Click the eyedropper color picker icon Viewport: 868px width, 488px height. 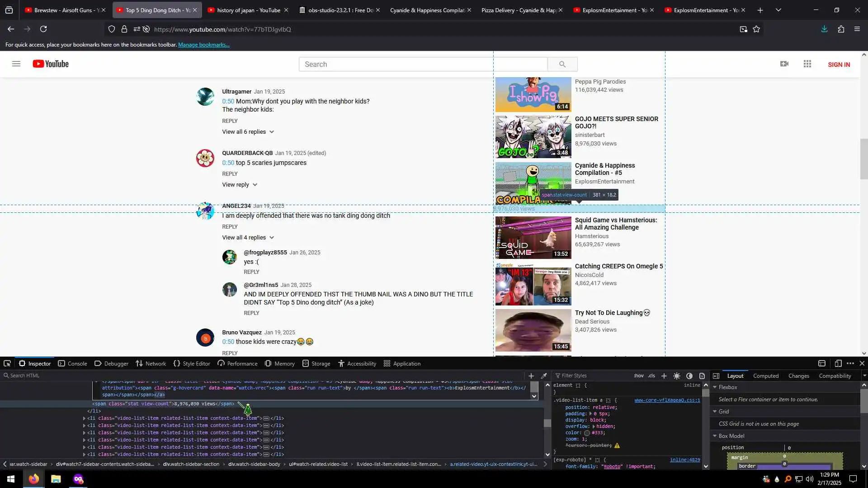(x=544, y=376)
